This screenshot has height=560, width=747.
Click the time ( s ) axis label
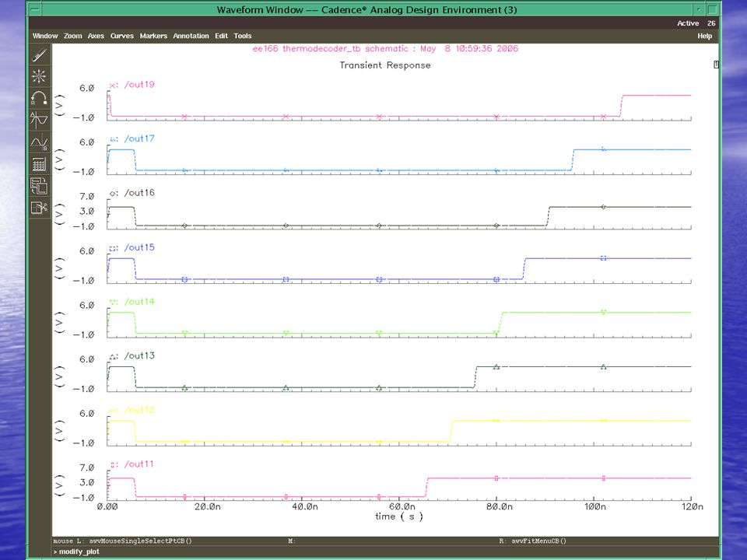[x=398, y=516]
